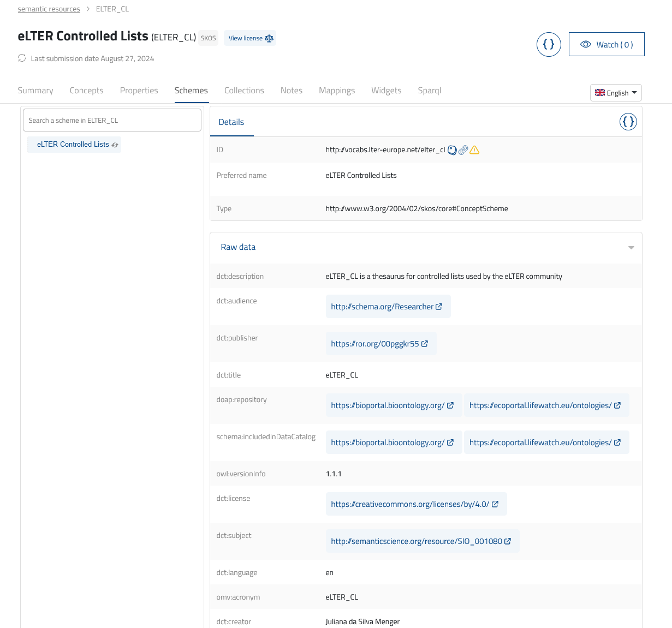
Task: Open the Widgets tab
Action: coord(386,91)
